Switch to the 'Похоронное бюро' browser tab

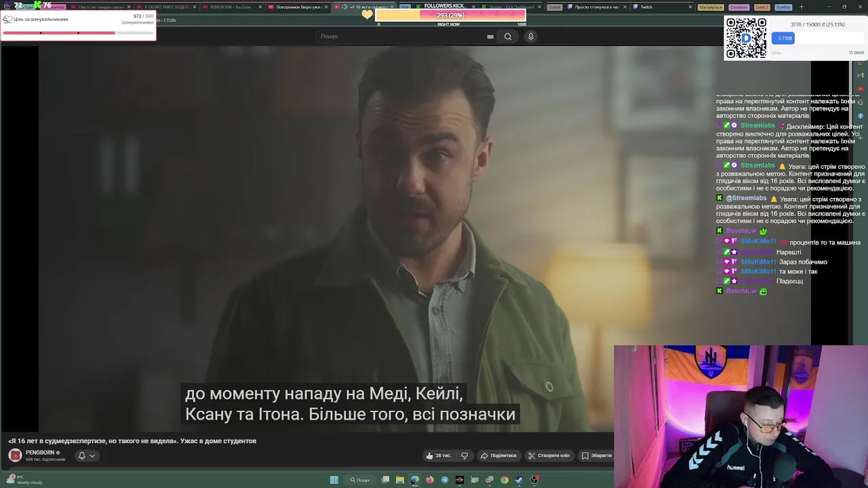[x=297, y=7]
